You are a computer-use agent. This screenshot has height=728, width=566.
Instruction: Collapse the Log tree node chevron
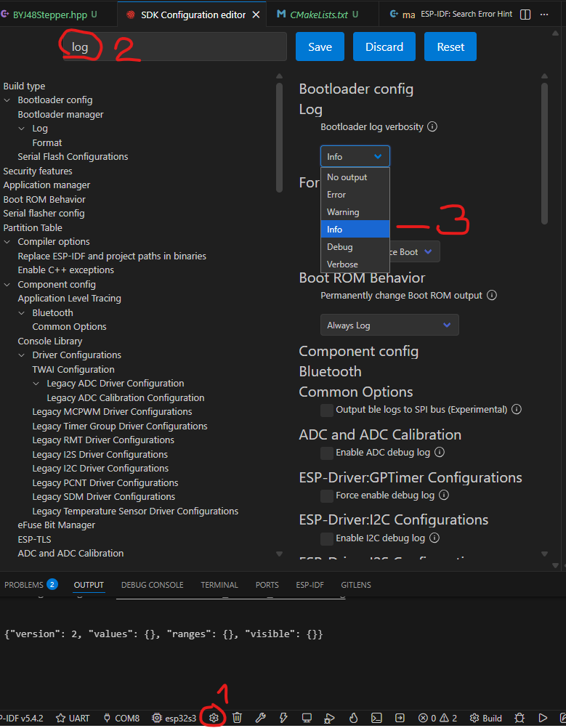point(21,129)
